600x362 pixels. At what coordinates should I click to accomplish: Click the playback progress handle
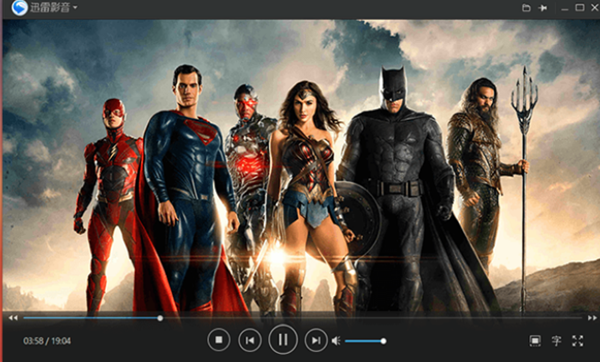coord(160,318)
